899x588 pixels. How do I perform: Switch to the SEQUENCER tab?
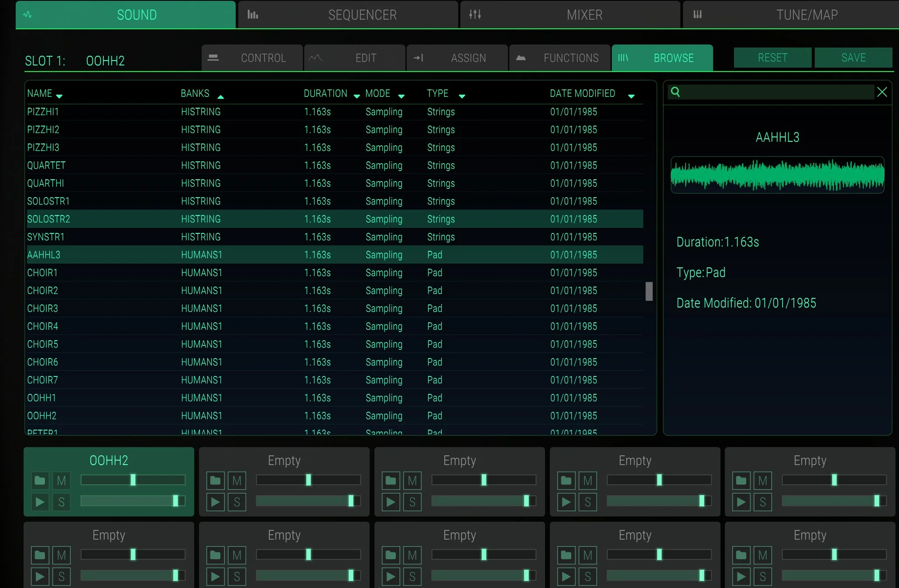coord(348,15)
